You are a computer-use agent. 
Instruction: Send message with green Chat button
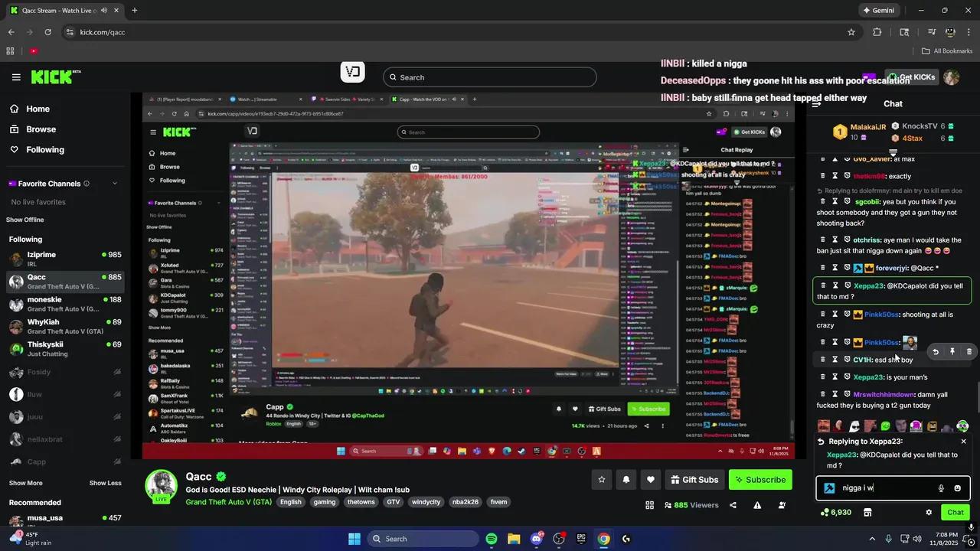(x=955, y=512)
